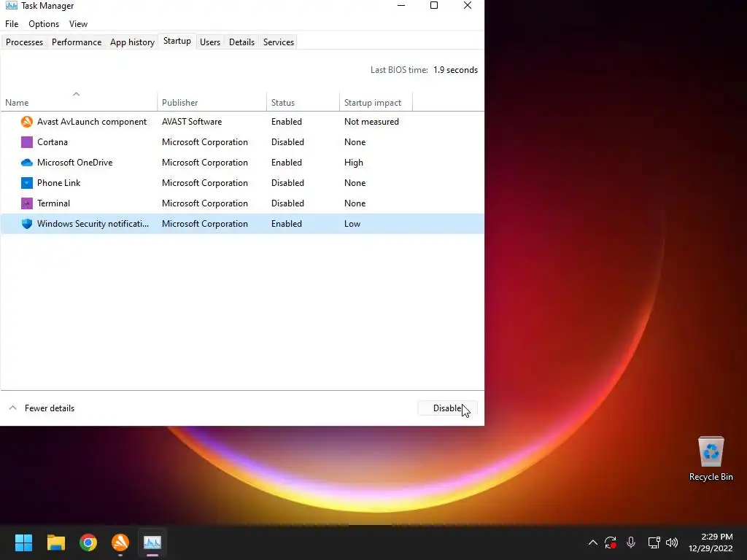Select the Cortana row name

53,142
